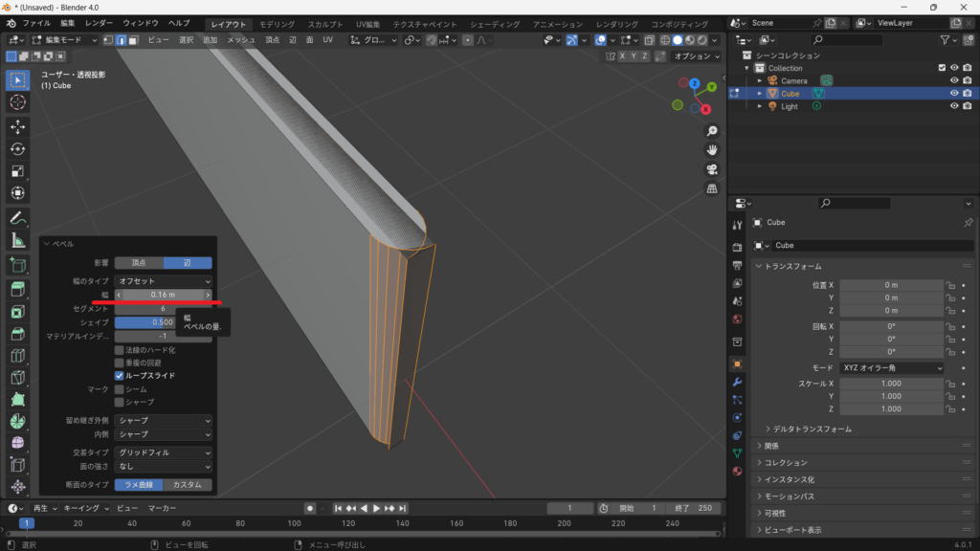Select the Scale tool in left toolbar
The height and width of the screenshot is (551, 980).
pyautogui.click(x=17, y=171)
